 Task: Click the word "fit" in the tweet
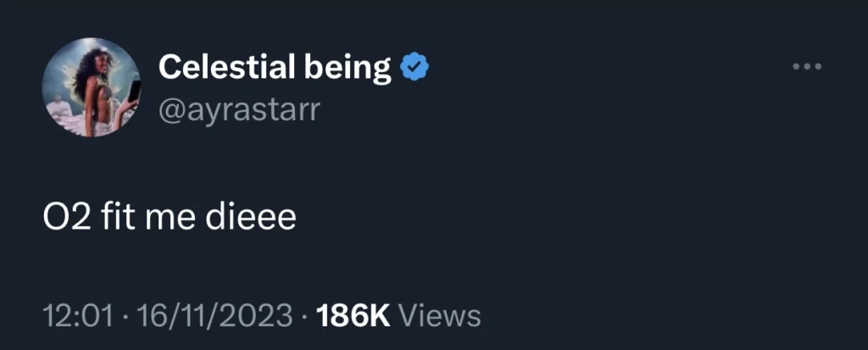click(x=114, y=218)
